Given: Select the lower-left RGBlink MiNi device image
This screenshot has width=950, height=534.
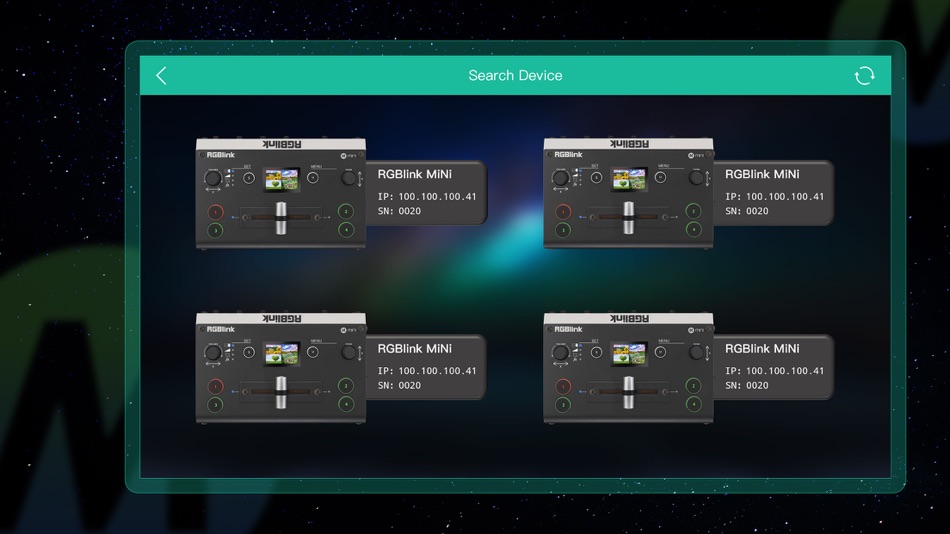Looking at the screenshot, I should 281,367.
